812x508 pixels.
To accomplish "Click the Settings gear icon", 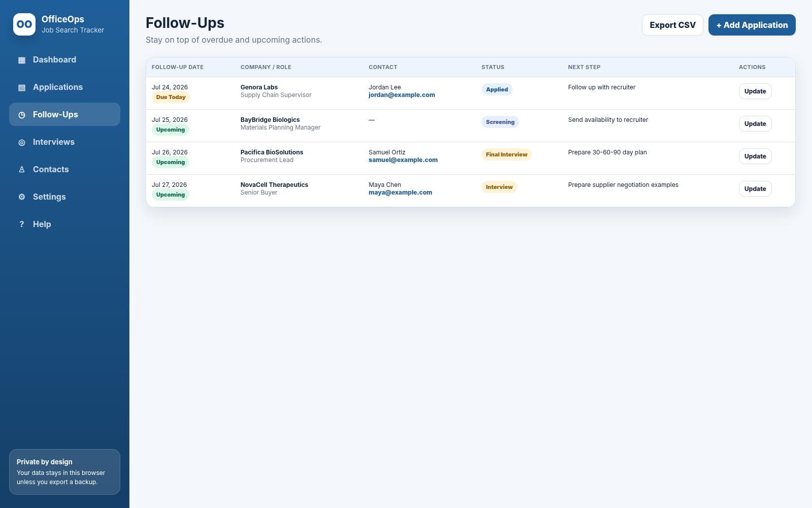I will tap(22, 197).
